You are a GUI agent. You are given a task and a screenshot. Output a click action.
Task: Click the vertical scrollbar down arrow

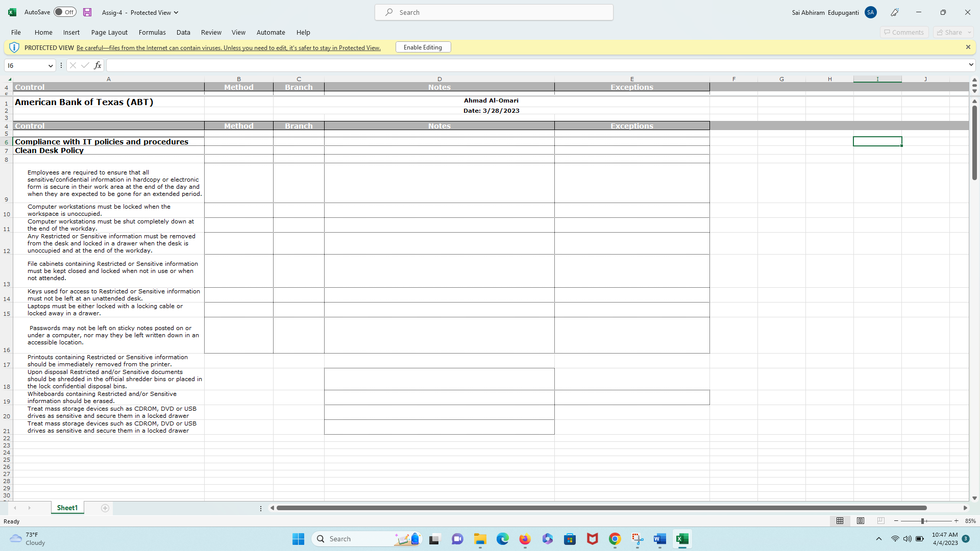tap(974, 498)
